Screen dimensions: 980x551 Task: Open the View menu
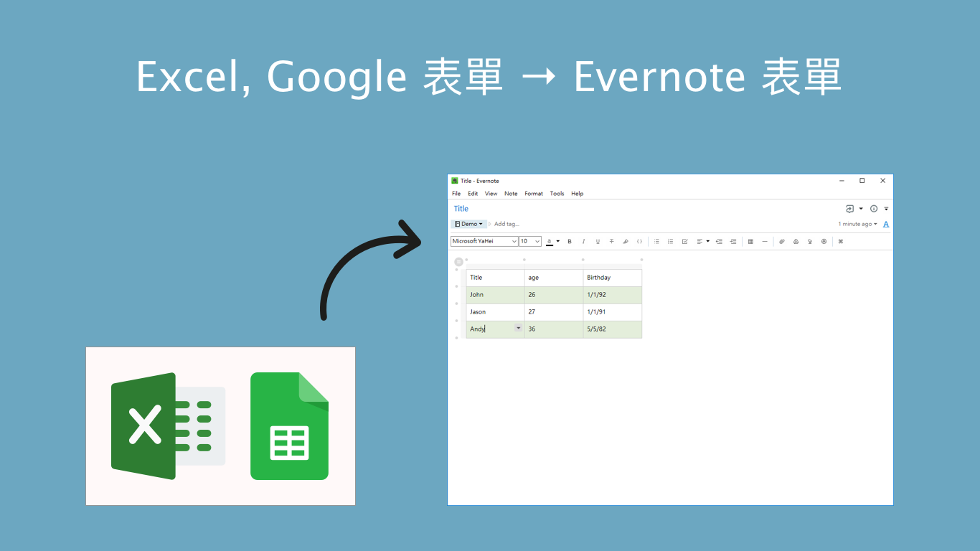(491, 194)
